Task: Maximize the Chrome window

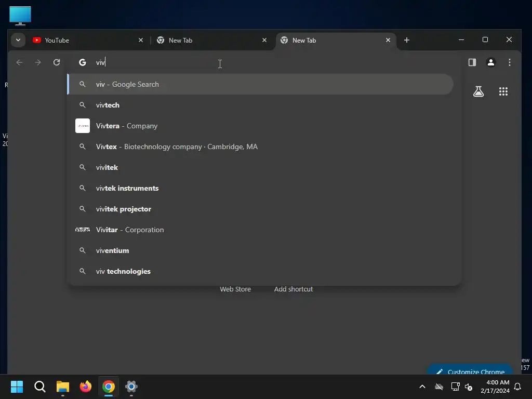Action: click(485, 39)
